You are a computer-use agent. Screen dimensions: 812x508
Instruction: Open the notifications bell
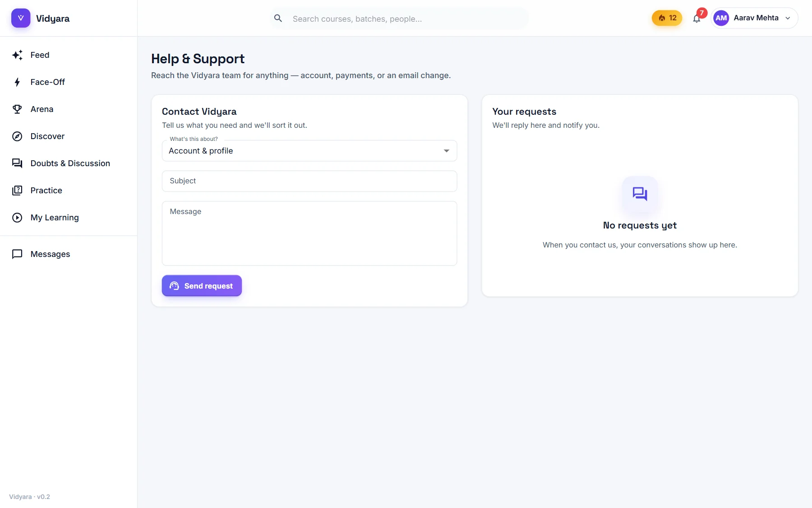click(x=697, y=19)
